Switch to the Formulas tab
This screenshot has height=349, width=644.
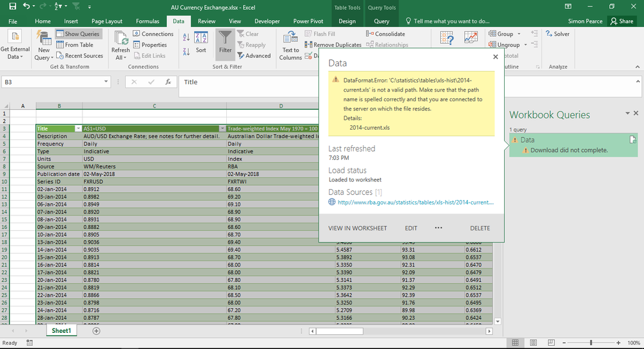click(x=148, y=21)
